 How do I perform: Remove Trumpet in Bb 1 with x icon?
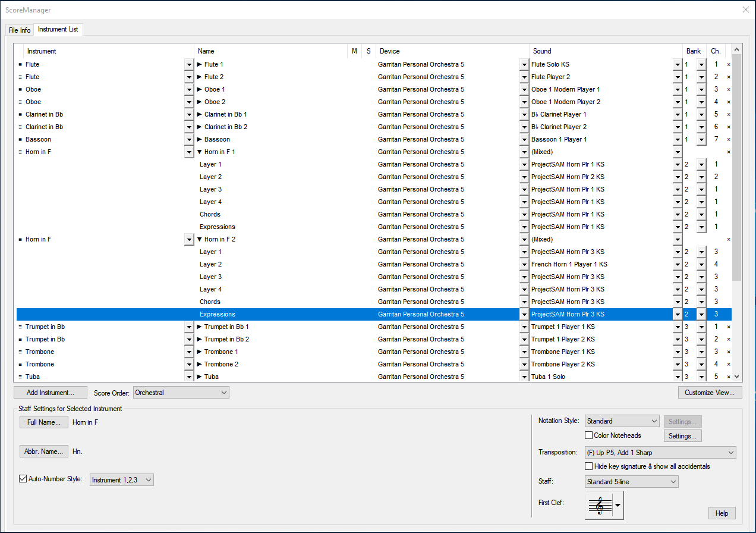click(729, 327)
